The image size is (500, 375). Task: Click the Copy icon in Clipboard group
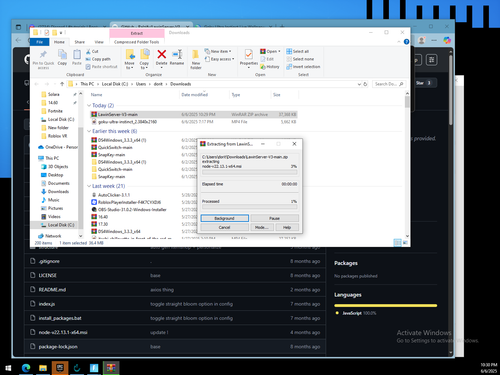[x=62, y=54]
